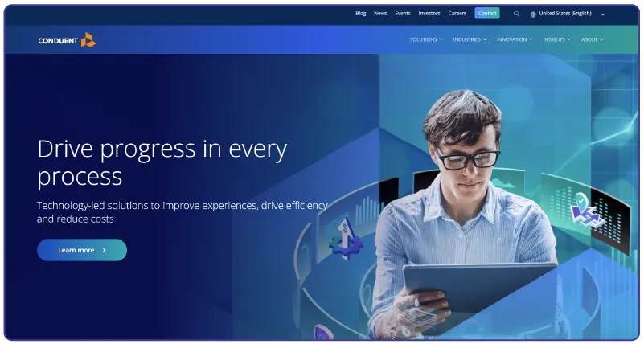Click the upward arrow gear graphic beside the man
The image size is (644, 344).
pyautogui.click(x=343, y=234)
